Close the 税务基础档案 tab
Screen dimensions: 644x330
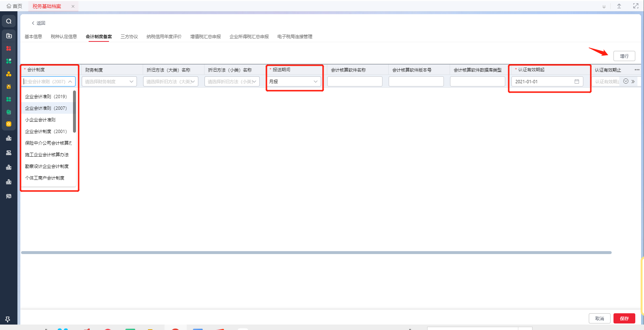coord(73,6)
